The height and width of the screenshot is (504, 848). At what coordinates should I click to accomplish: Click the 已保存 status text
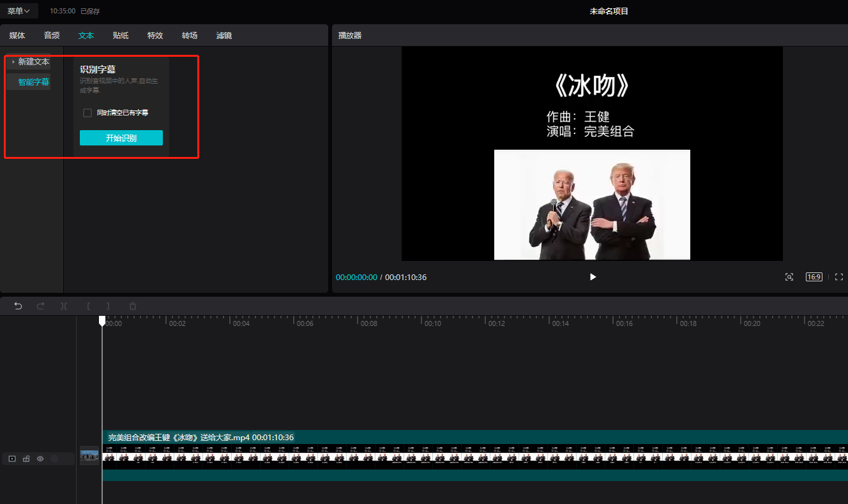click(90, 11)
